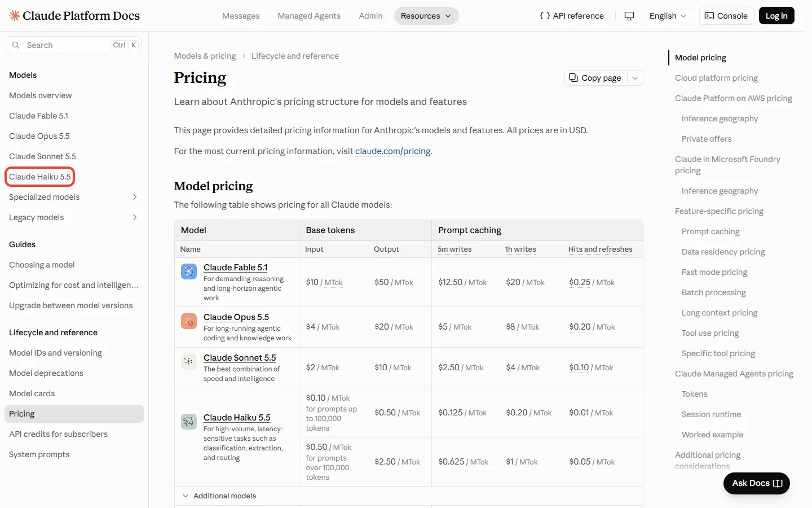Jump to Tool use pricing section
Screen dimensions: 812x508
click(710, 333)
